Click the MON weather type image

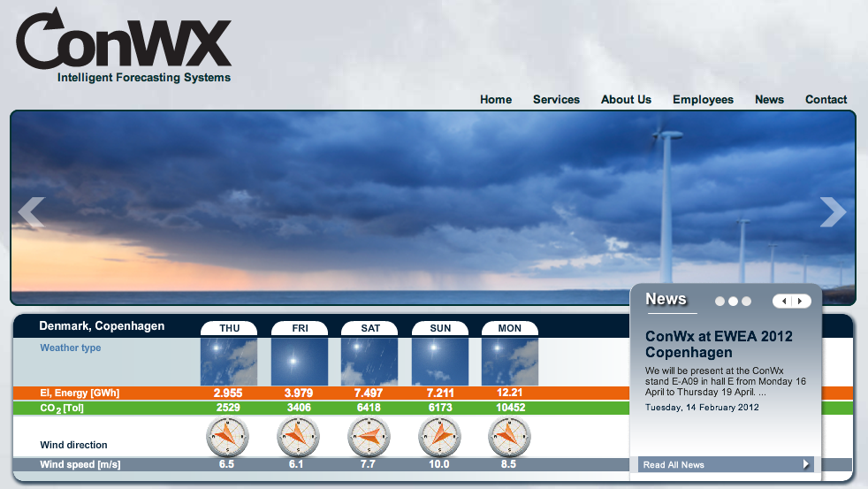click(x=510, y=363)
